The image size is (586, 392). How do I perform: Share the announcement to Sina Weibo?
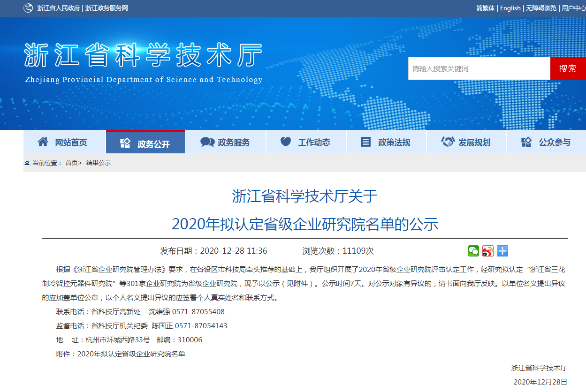point(488,251)
